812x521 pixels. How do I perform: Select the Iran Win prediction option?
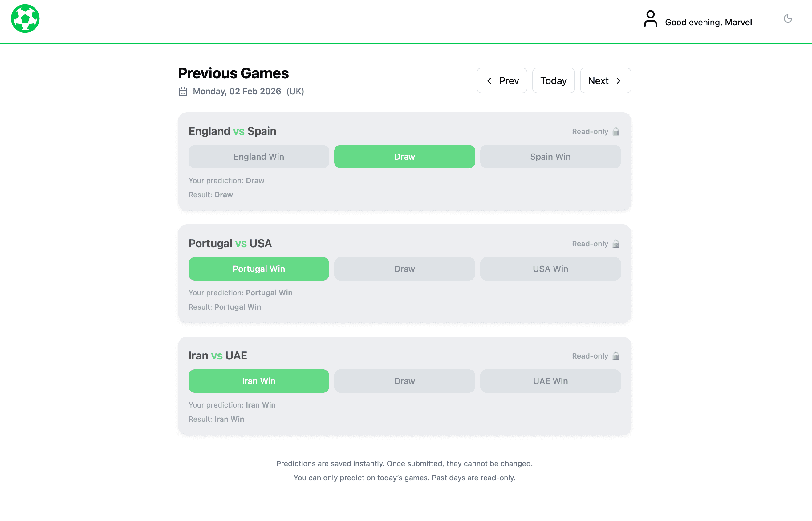[x=259, y=381]
